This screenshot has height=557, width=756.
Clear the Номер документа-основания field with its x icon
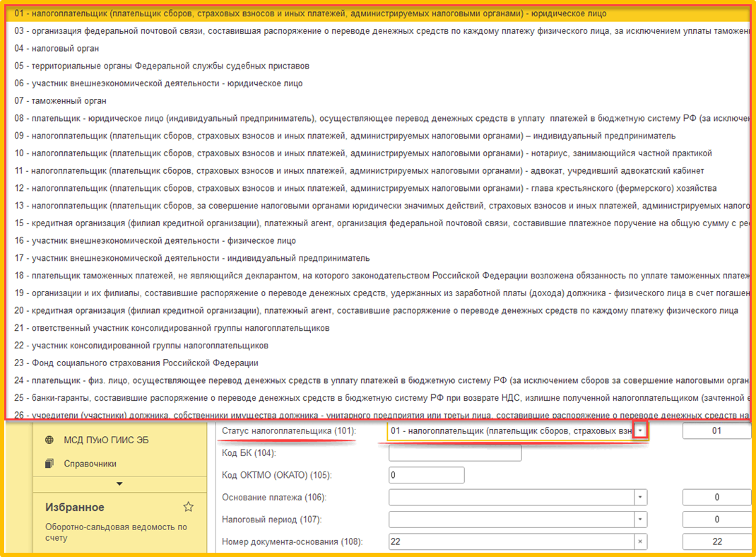(x=640, y=541)
